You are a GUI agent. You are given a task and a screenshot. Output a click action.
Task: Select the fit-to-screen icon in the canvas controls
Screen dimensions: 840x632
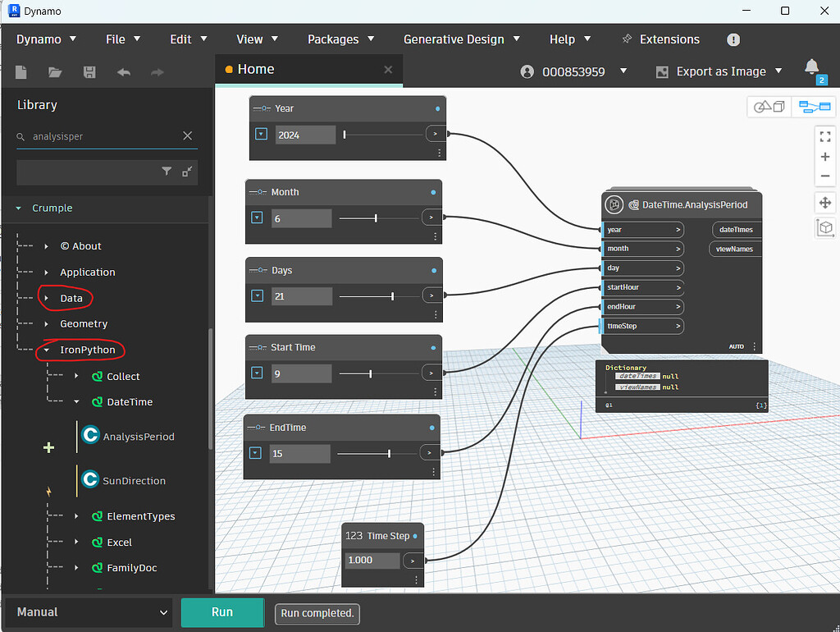pyautogui.click(x=825, y=136)
